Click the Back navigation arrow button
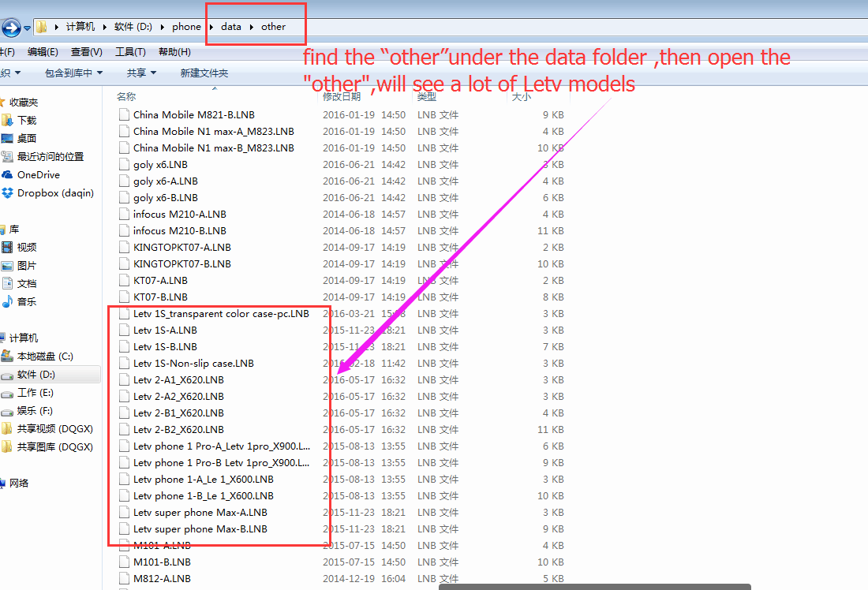Image resolution: width=868 pixels, height=590 pixels. [x=10, y=27]
